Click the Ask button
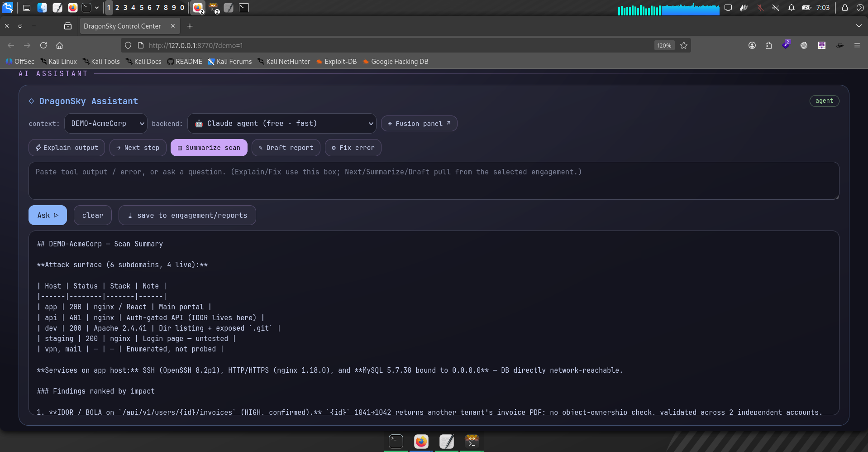The height and width of the screenshot is (452, 868). 48,215
